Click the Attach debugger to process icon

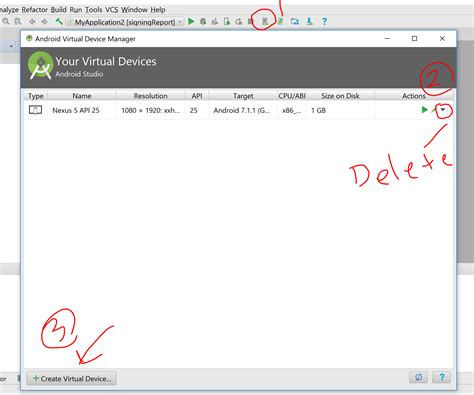tap(239, 22)
